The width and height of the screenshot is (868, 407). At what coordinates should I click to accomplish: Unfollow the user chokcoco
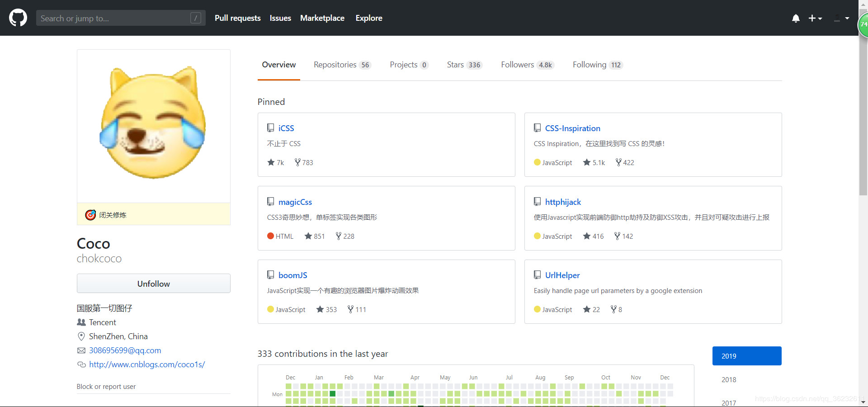(154, 284)
